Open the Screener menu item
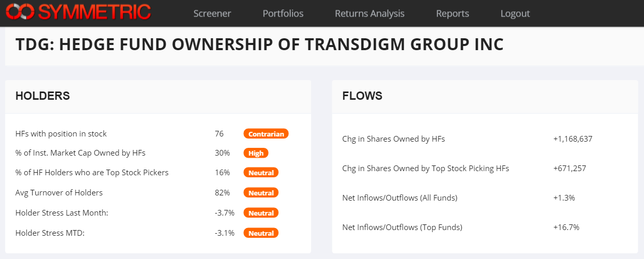Viewport: 644px width, 259px height. (x=212, y=13)
